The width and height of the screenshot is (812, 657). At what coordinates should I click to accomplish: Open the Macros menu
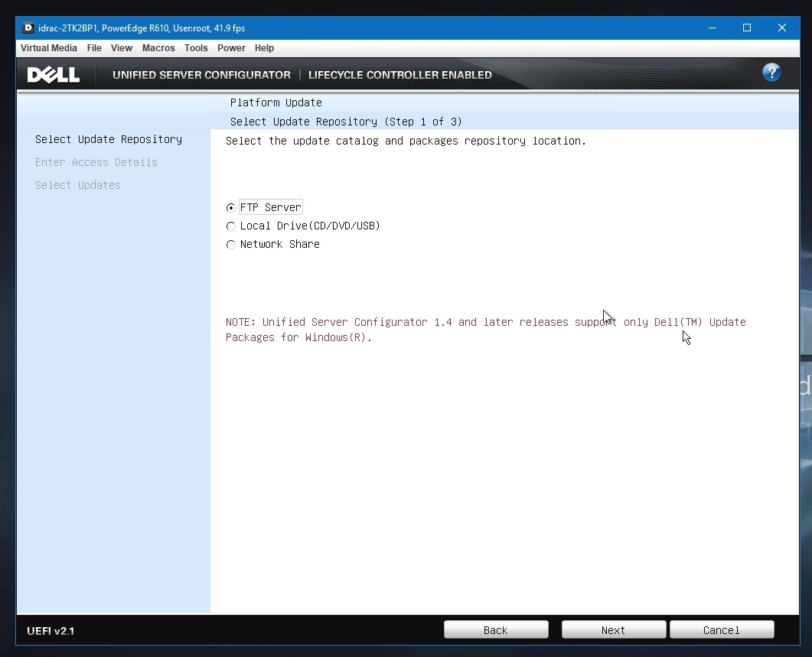click(158, 48)
